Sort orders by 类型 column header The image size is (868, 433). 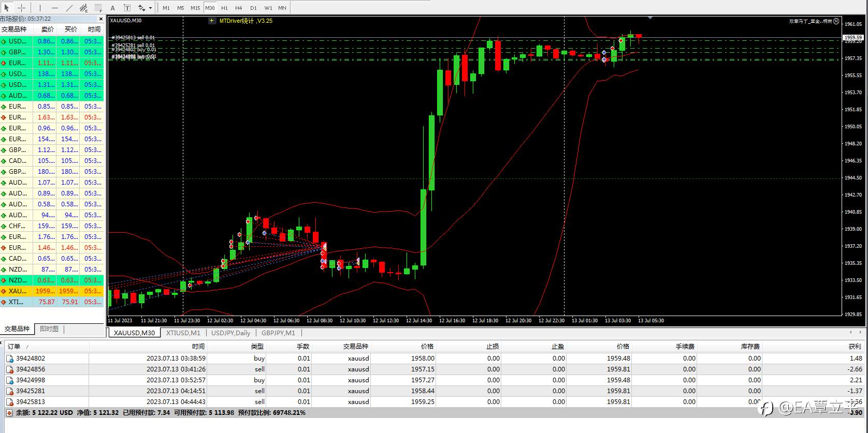point(257,346)
